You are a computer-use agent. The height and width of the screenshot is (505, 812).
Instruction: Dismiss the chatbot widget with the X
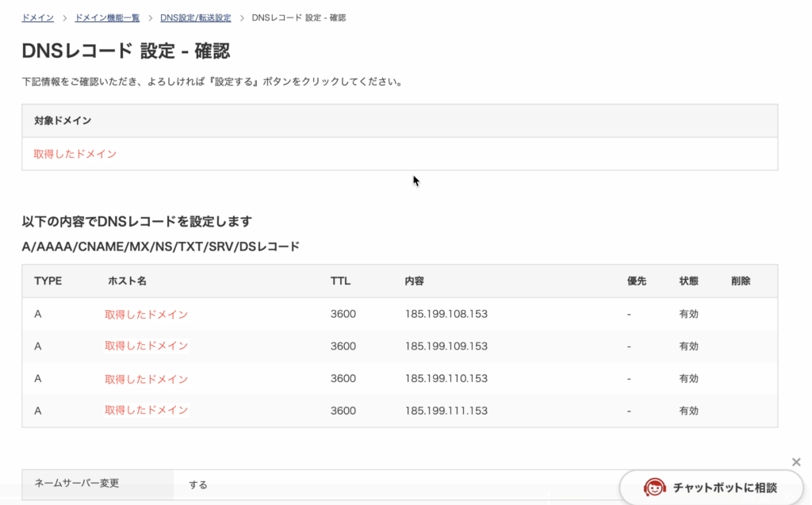coord(796,462)
